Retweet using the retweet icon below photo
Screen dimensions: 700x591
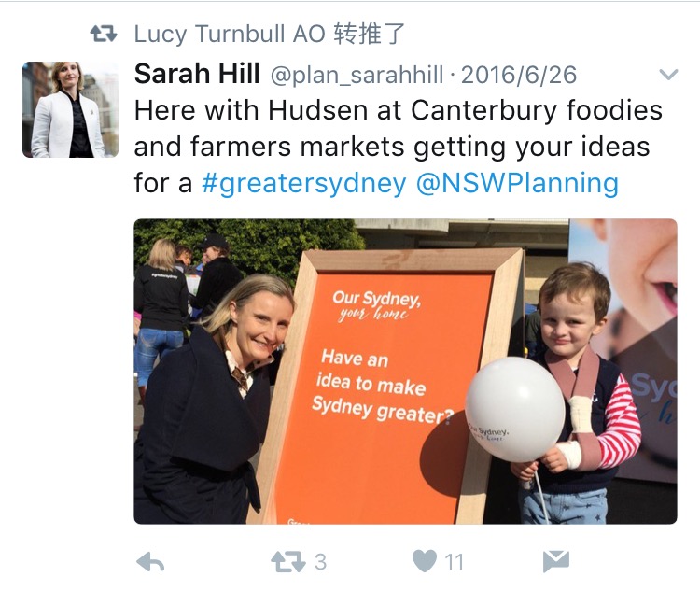pyautogui.click(x=288, y=562)
